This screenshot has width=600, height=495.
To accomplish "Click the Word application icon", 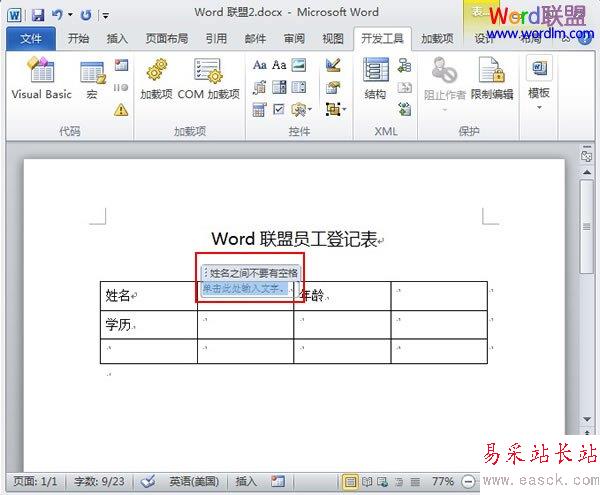I will click(x=15, y=15).
